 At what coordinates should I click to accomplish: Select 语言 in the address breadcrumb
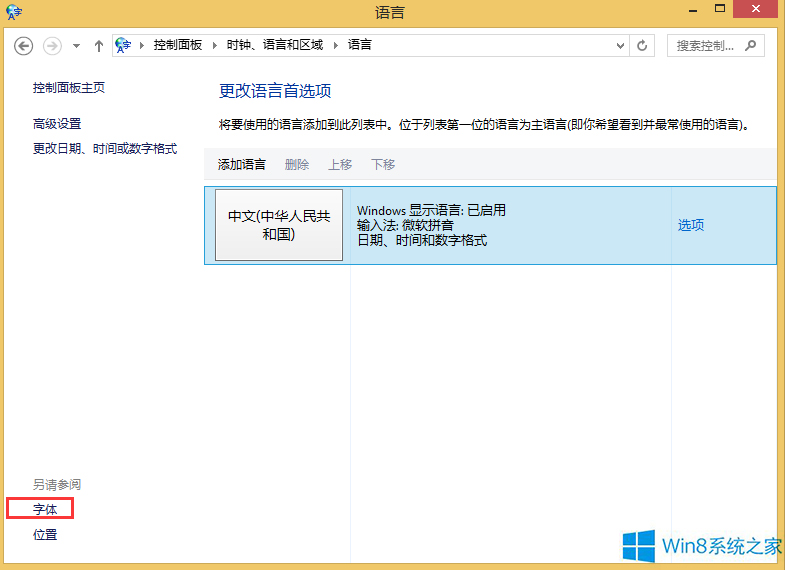(x=360, y=45)
